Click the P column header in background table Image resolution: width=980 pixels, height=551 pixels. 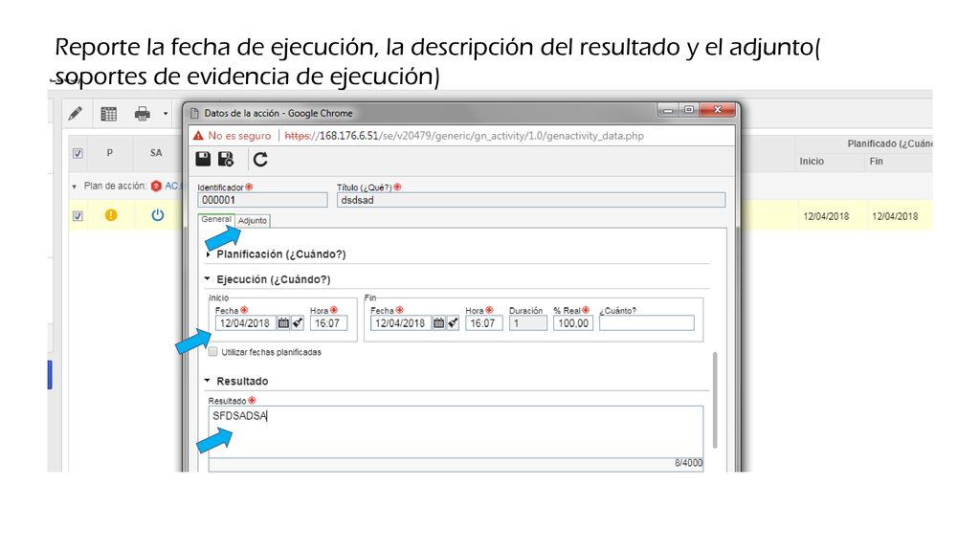[109, 153]
